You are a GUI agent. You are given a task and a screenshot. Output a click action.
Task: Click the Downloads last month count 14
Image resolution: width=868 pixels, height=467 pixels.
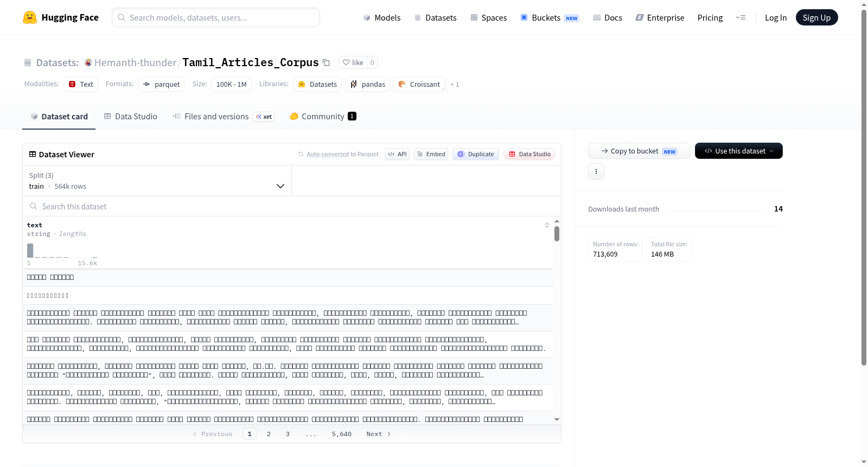pyautogui.click(x=778, y=209)
